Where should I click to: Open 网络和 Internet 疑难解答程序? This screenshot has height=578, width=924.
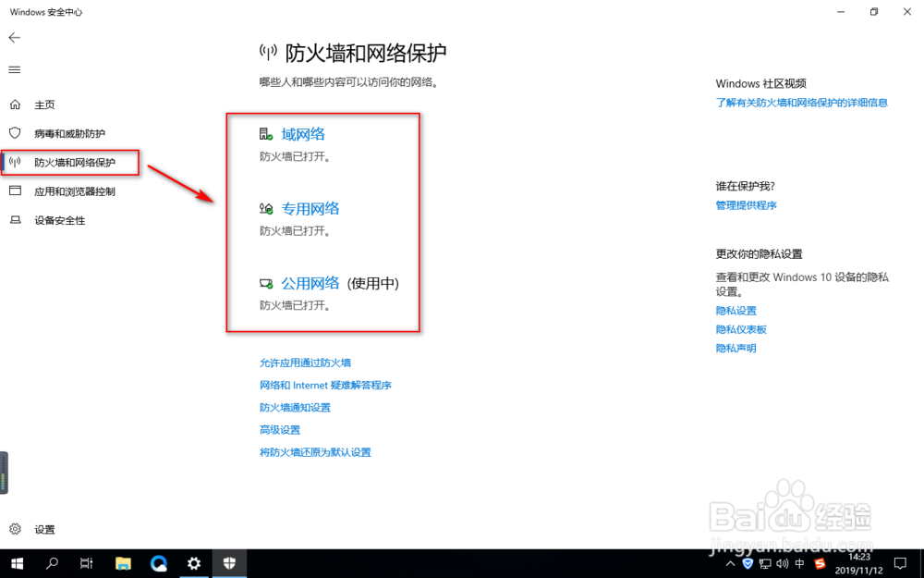pos(326,385)
